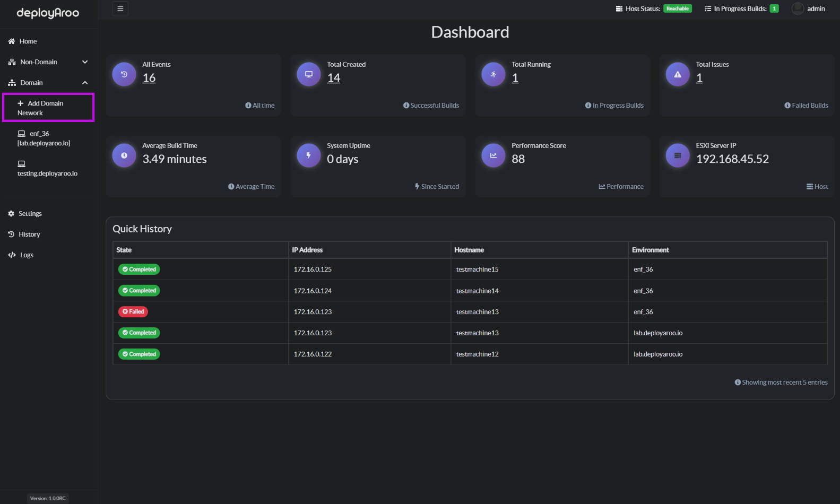Click Completed badge for testmachine15
840x504 pixels.
point(139,270)
